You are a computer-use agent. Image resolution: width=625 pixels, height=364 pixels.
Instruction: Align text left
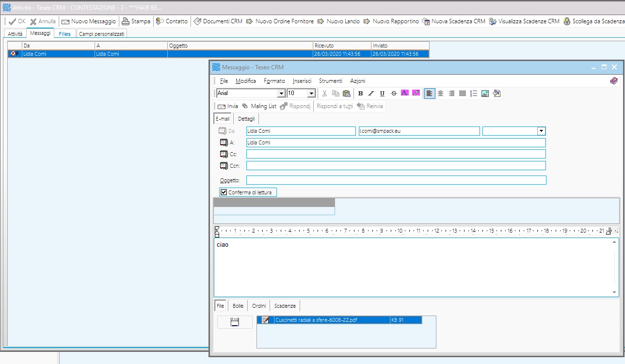[430, 94]
